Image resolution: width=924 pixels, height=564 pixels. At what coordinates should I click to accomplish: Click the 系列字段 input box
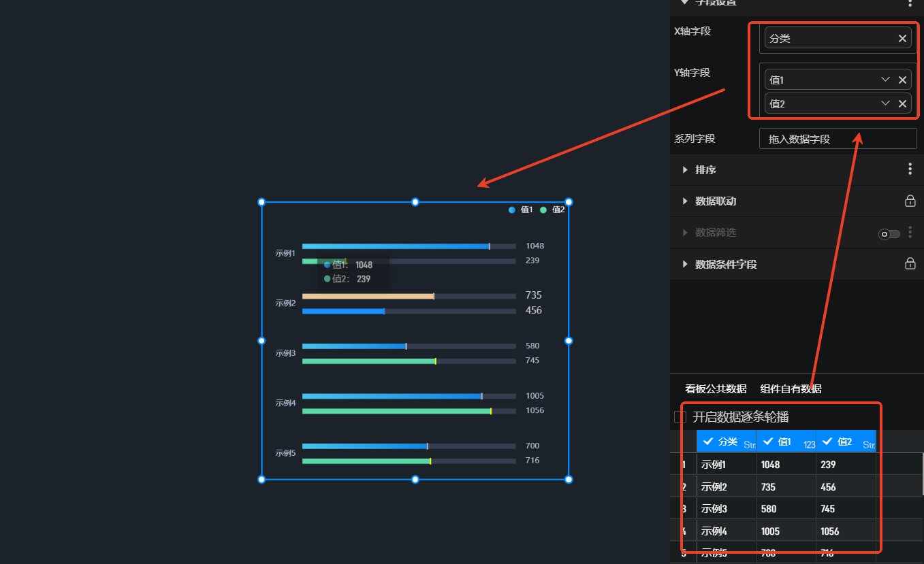(838, 139)
